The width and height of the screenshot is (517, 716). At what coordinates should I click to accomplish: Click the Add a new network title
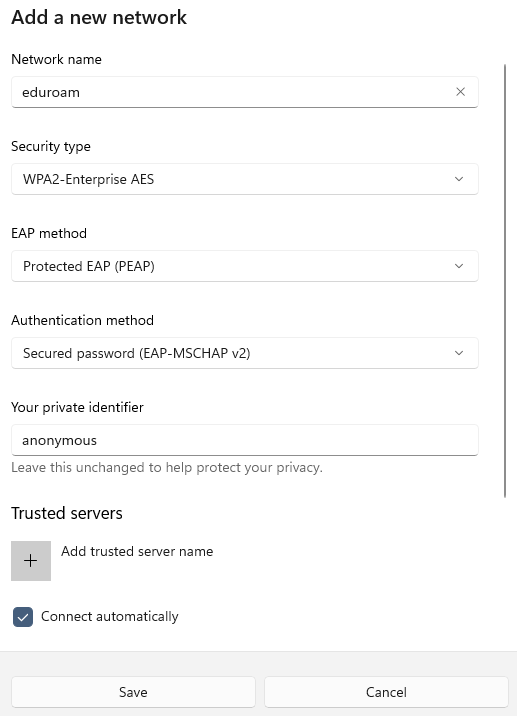tap(99, 17)
